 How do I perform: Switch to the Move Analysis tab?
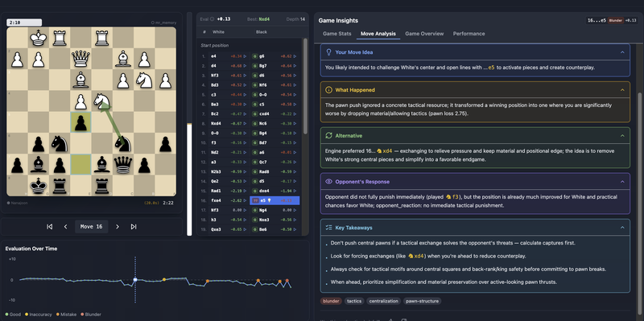point(378,34)
